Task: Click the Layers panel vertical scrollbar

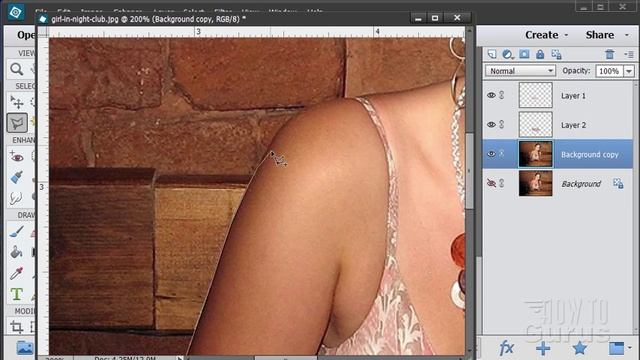Action: pos(636,207)
